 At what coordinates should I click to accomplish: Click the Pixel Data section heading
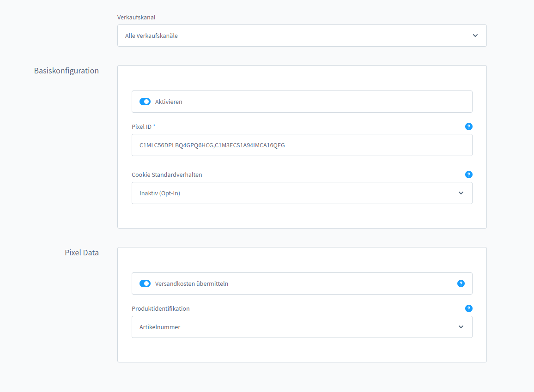[81, 253]
